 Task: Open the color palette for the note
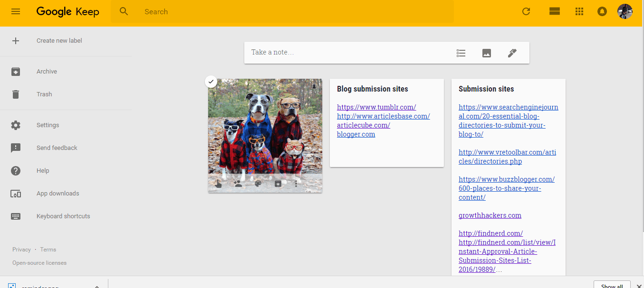(258, 184)
